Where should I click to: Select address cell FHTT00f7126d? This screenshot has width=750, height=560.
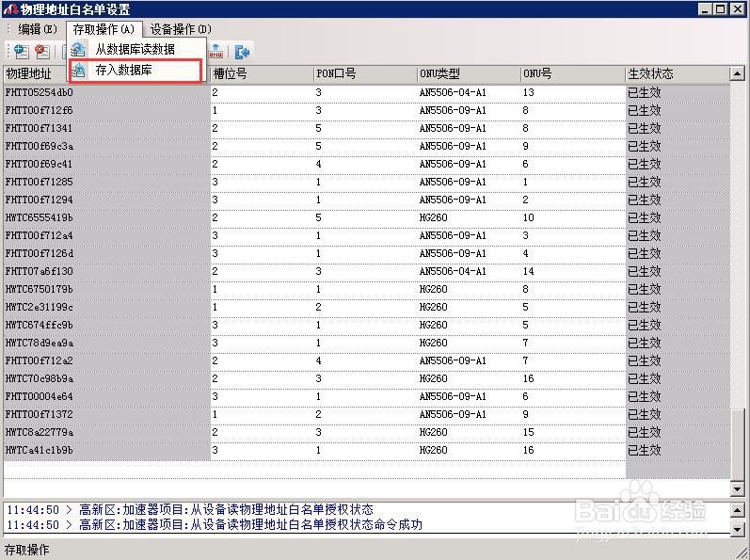point(107,253)
